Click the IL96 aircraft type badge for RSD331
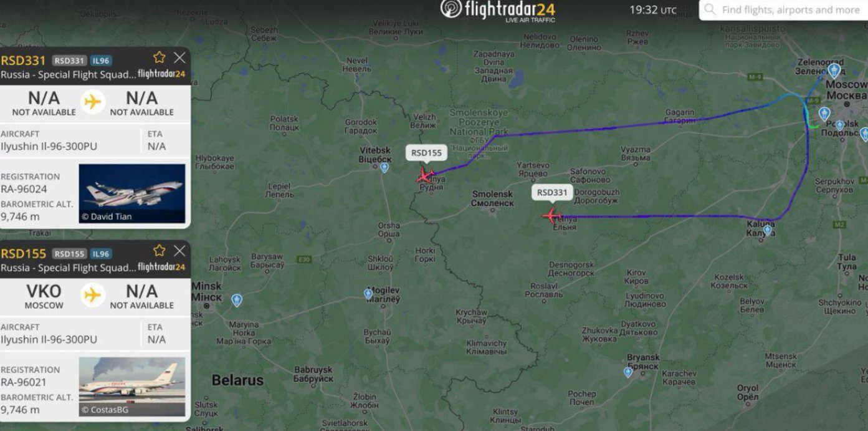868x431 pixels. 101,61
